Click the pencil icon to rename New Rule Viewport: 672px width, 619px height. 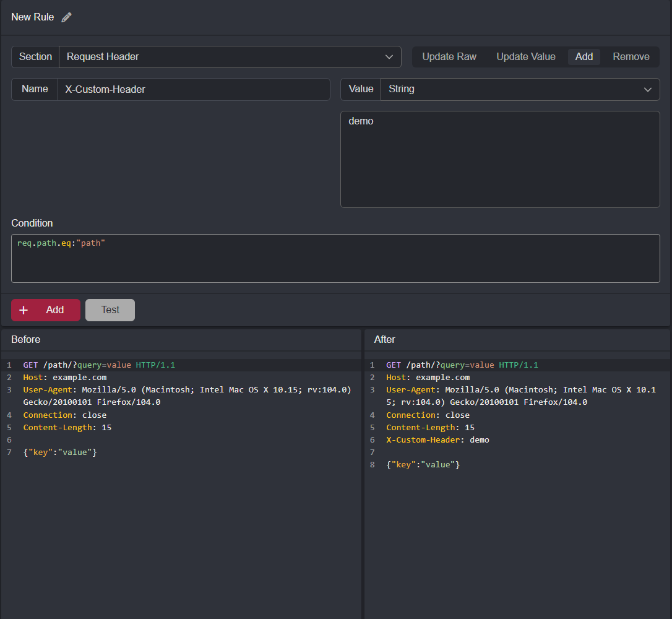click(x=66, y=17)
